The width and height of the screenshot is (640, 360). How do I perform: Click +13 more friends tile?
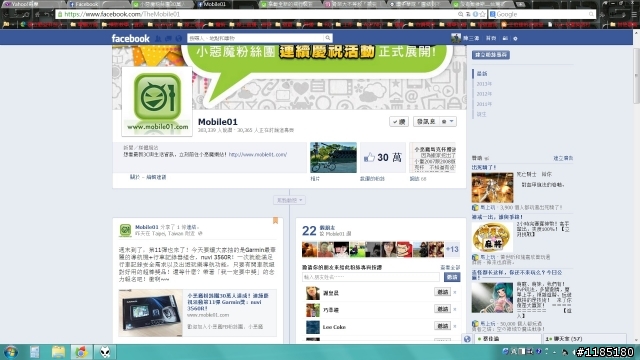click(452, 249)
